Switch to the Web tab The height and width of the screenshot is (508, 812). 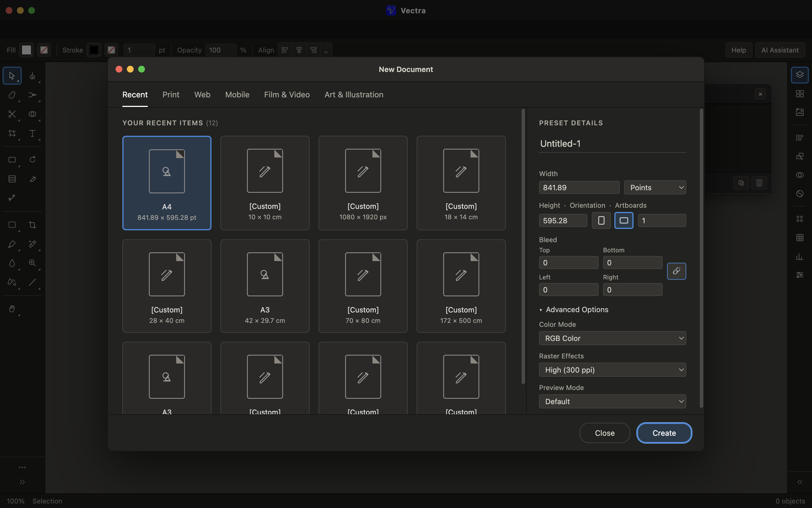(x=202, y=95)
